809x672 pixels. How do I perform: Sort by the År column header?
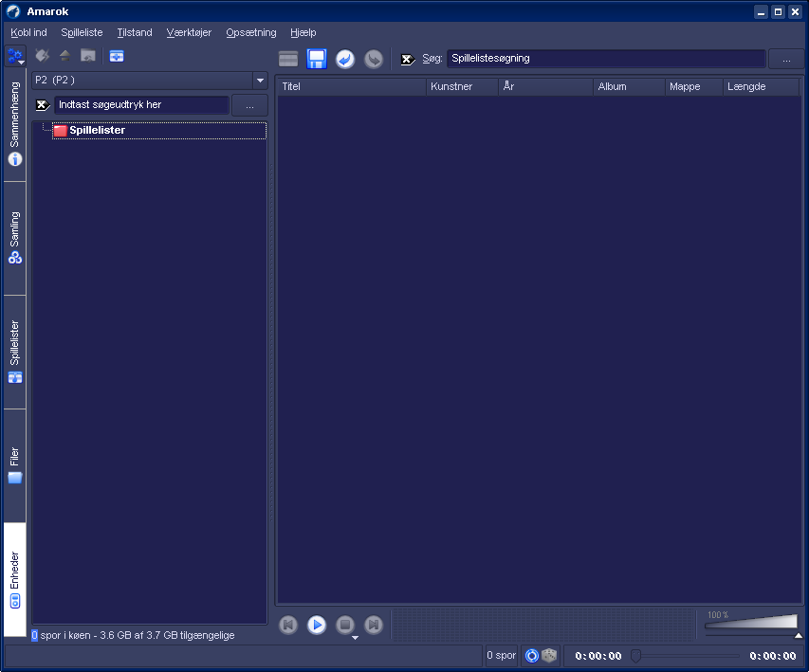tap(546, 86)
